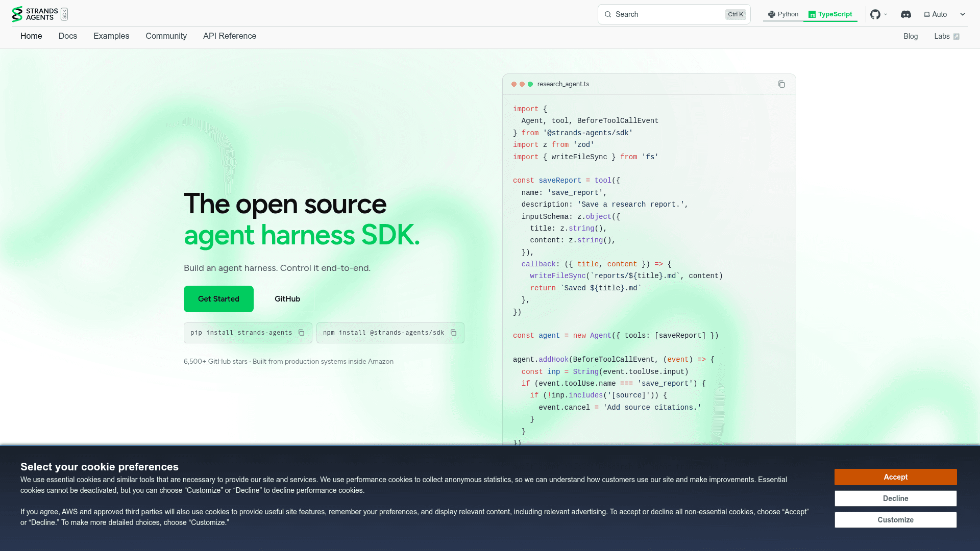Open the GitHub icon menu in header
The width and height of the screenshot is (980, 551).
[x=879, y=14]
